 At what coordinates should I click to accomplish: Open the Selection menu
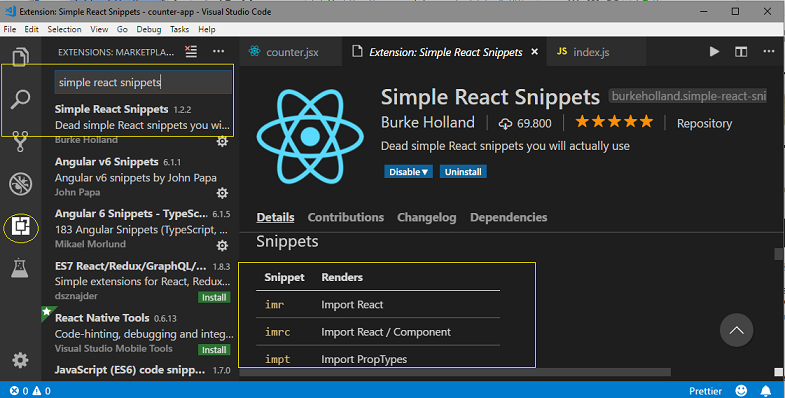click(x=64, y=30)
